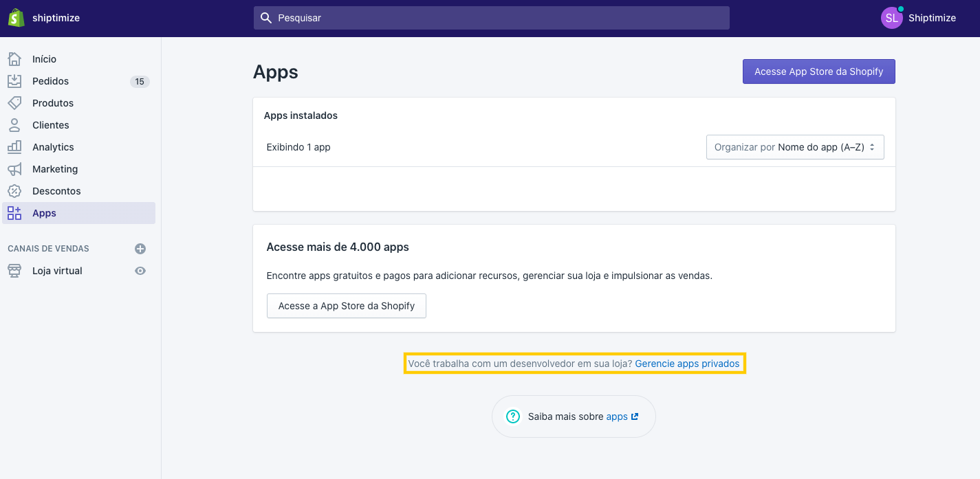Click the Início home icon

pyautogui.click(x=14, y=59)
